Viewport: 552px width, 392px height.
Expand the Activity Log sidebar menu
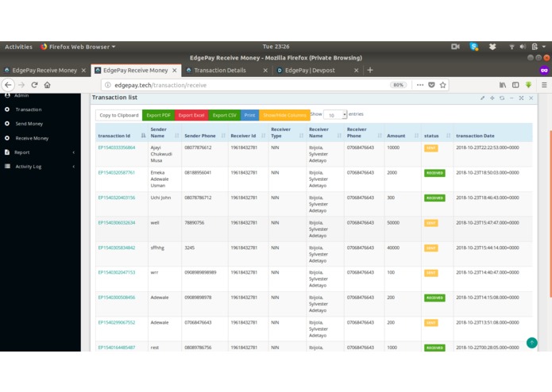point(41,167)
